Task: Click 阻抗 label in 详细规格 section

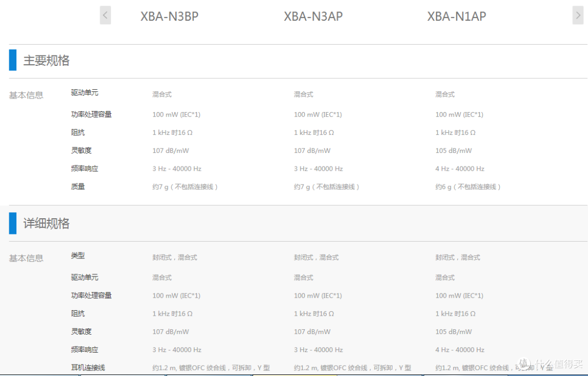Action: click(78, 313)
